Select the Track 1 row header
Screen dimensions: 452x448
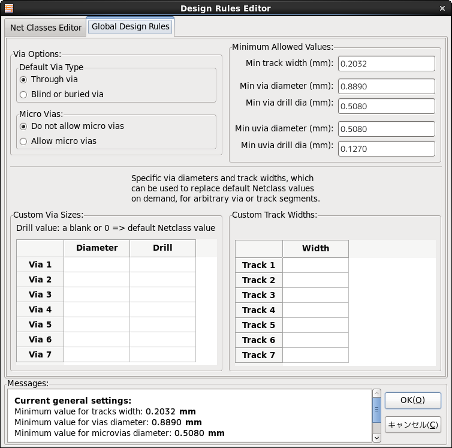[x=259, y=265]
